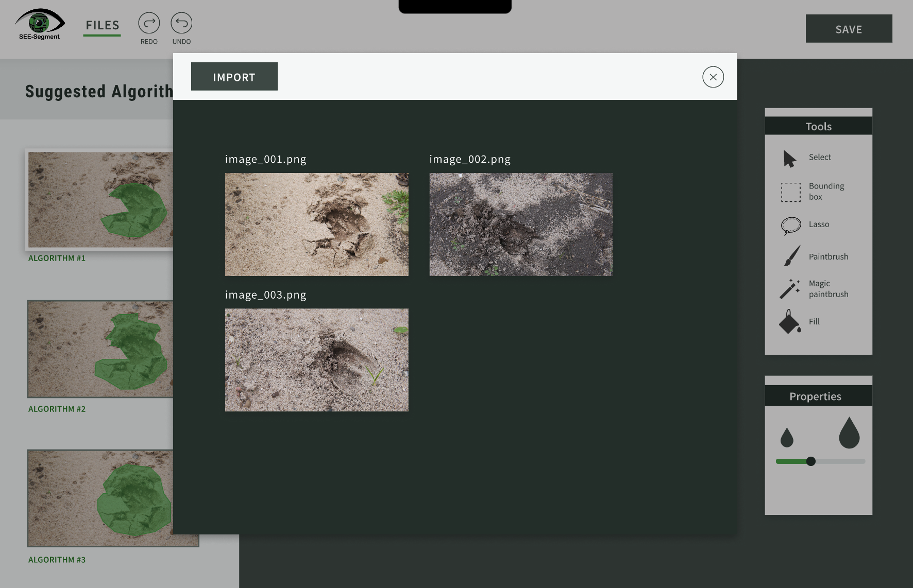The image size is (913, 588).
Task: Click the Lasso label
Action: 819,224
